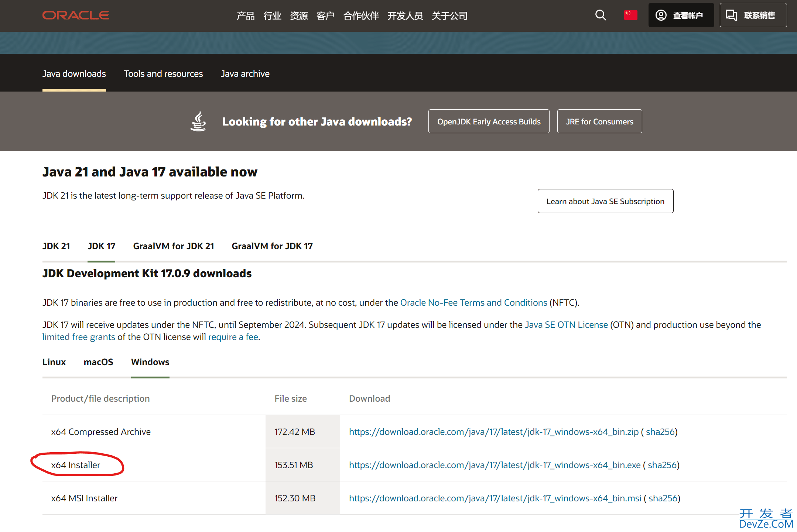The height and width of the screenshot is (532, 797).
Task: Click the Chinese flag language icon
Action: [x=631, y=15]
